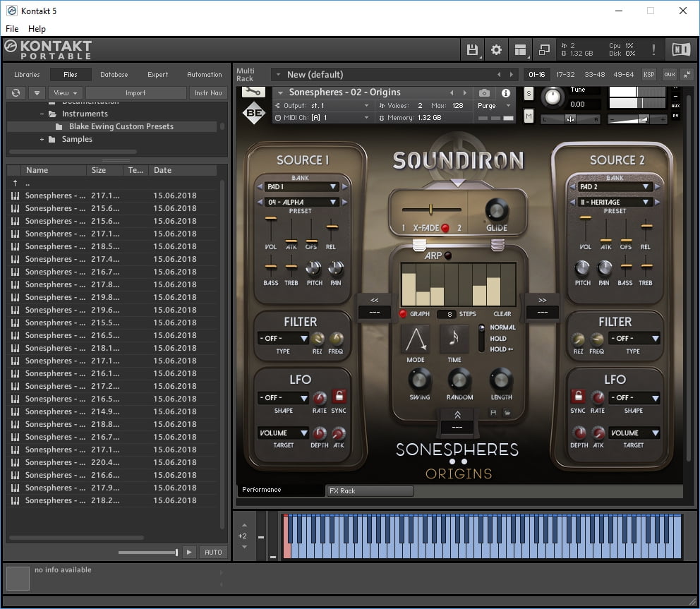Image resolution: width=700 pixels, height=609 pixels.
Task: Click the double right arrow between sources
Action: (x=543, y=300)
